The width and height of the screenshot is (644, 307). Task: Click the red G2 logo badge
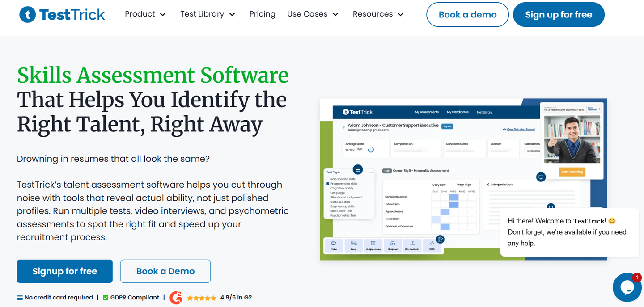pyautogui.click(x=176, y=298)
